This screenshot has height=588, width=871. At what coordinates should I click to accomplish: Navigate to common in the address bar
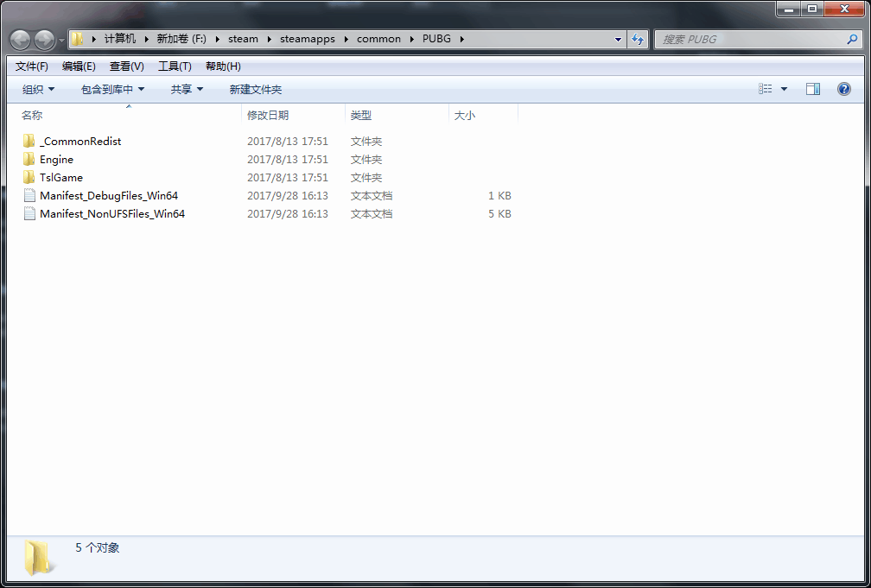tap(378, 39)
